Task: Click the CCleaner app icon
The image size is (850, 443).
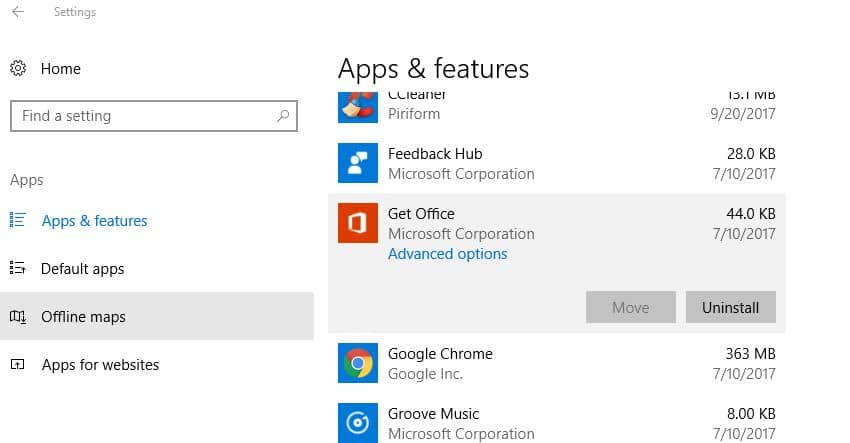Action: (357, 105)
